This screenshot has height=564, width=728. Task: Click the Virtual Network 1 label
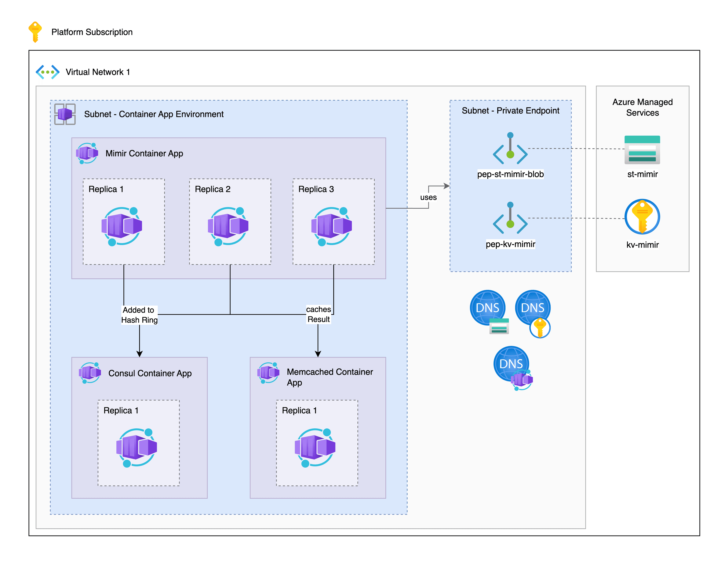click(x=98, y=72)
